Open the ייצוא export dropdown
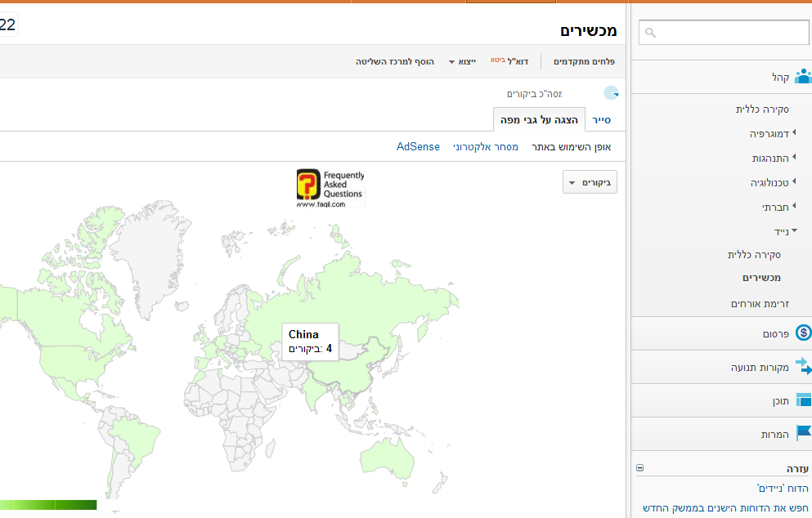 (x=463, y=61)
